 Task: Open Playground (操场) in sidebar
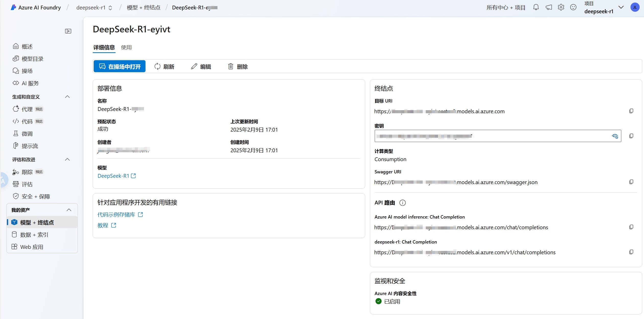22,71
